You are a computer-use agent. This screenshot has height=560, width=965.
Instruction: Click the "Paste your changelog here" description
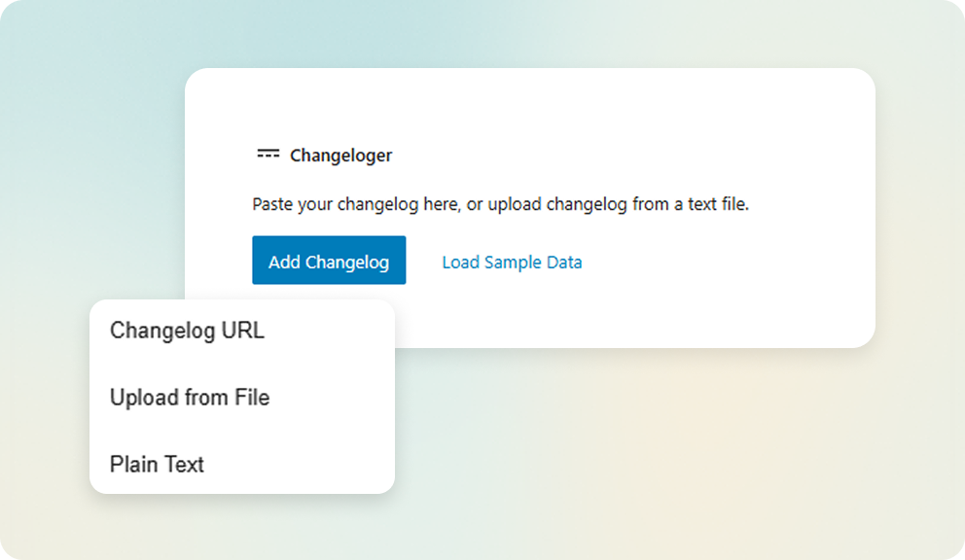point(500,205)
